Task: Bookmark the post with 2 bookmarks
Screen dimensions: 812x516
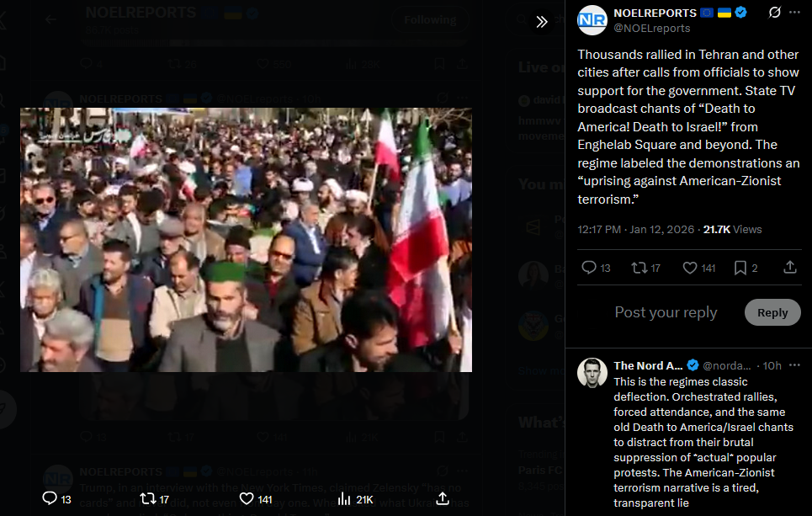Action: coord(746,268)
